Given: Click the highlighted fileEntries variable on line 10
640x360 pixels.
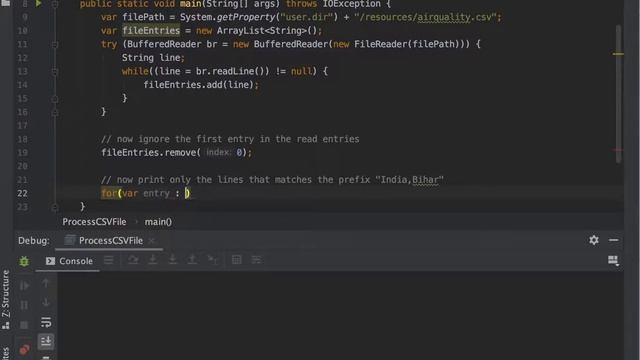Looking at the screenshot, I should 151,31.
